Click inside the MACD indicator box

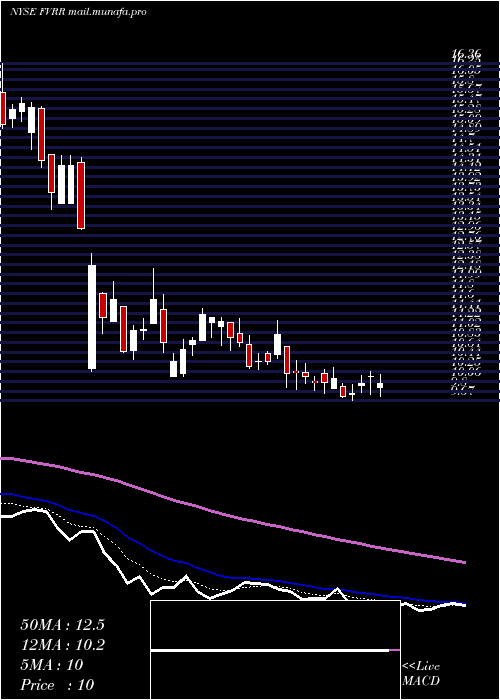coord(275,650)
